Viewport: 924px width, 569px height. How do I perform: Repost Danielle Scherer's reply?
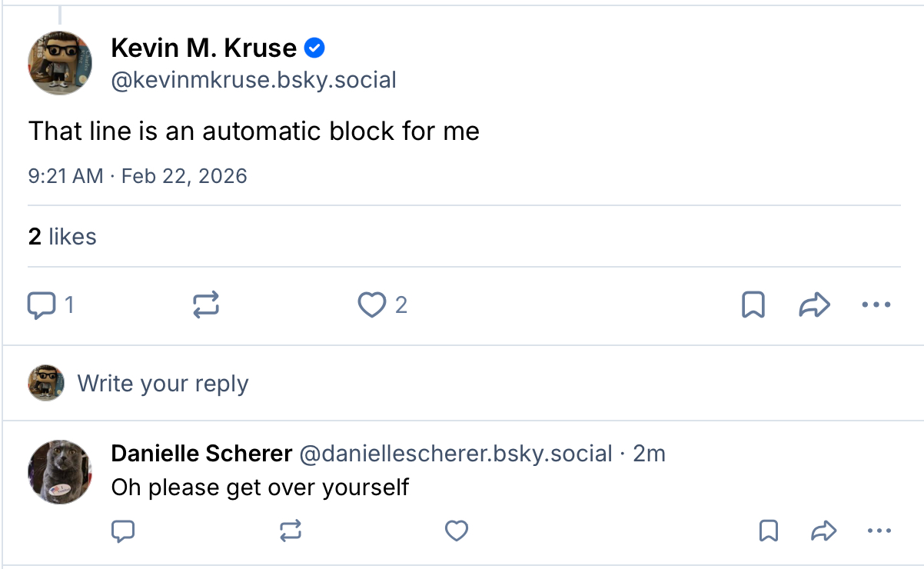[x=291, y=531]
